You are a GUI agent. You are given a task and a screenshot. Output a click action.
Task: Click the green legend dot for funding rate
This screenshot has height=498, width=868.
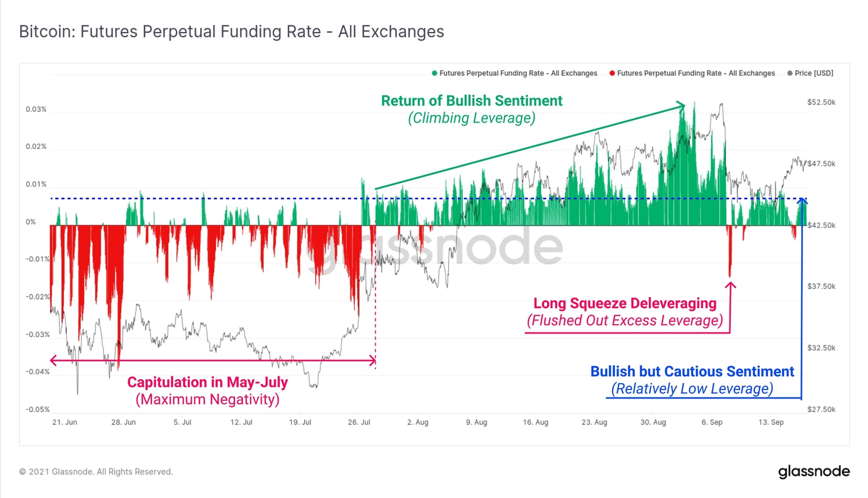(435, 73)
